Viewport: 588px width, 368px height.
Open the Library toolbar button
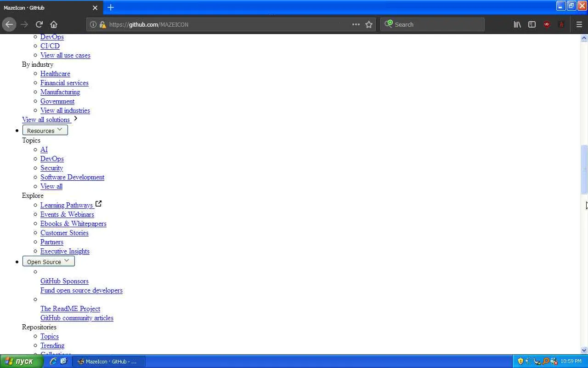tap(517, 24)
